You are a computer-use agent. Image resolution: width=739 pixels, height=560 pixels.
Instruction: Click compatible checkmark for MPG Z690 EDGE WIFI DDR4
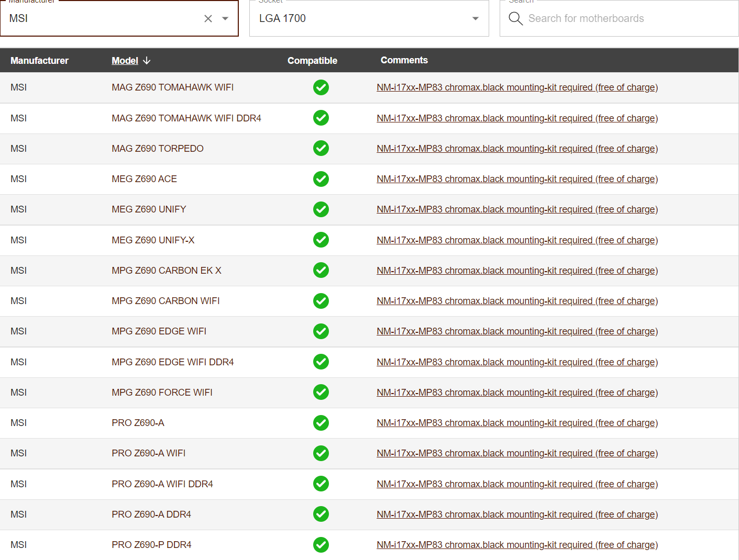click(321, 362)
